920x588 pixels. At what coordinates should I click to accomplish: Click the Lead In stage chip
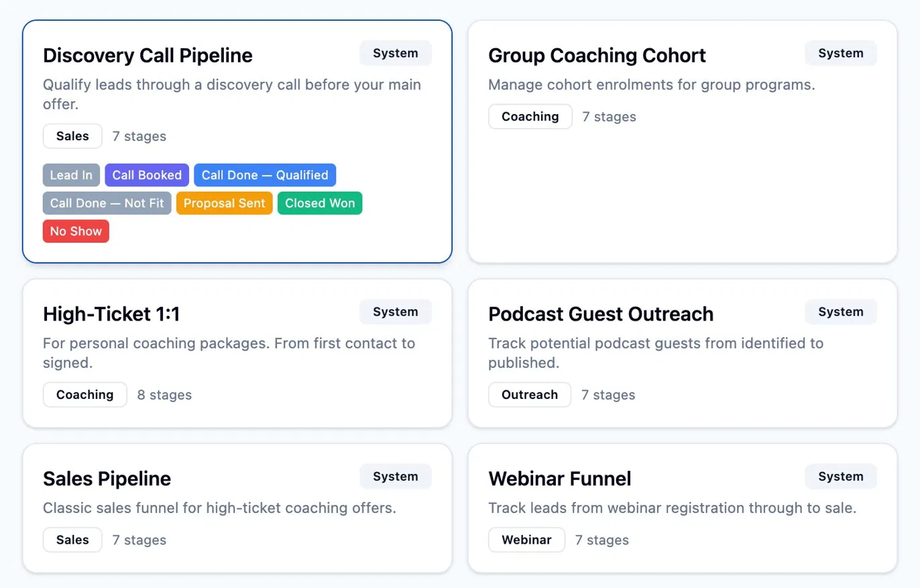71,175
